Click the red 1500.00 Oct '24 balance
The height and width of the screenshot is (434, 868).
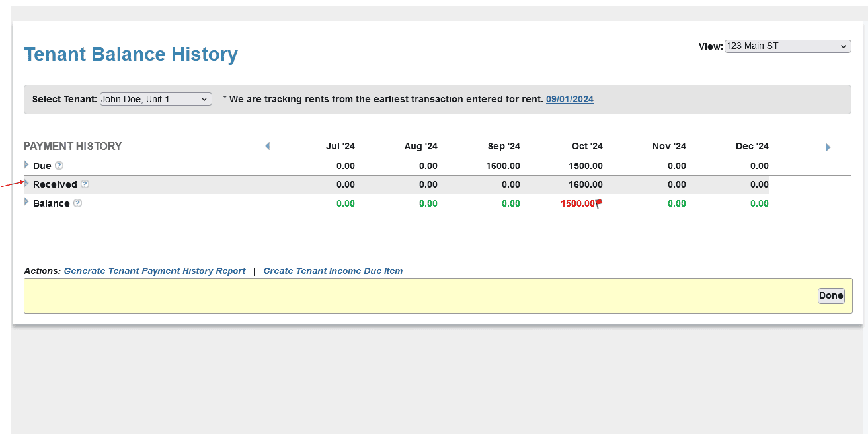tap(577, 203)
